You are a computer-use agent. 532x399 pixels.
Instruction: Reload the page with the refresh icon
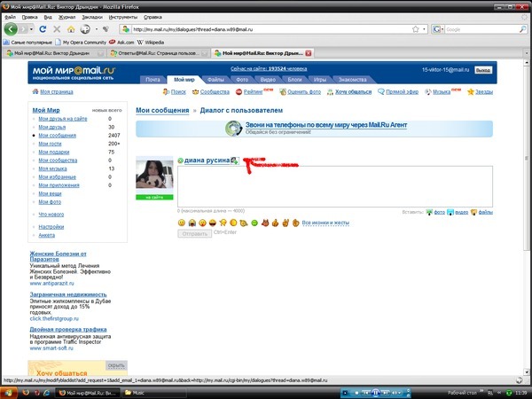click(x=43, y=29)
